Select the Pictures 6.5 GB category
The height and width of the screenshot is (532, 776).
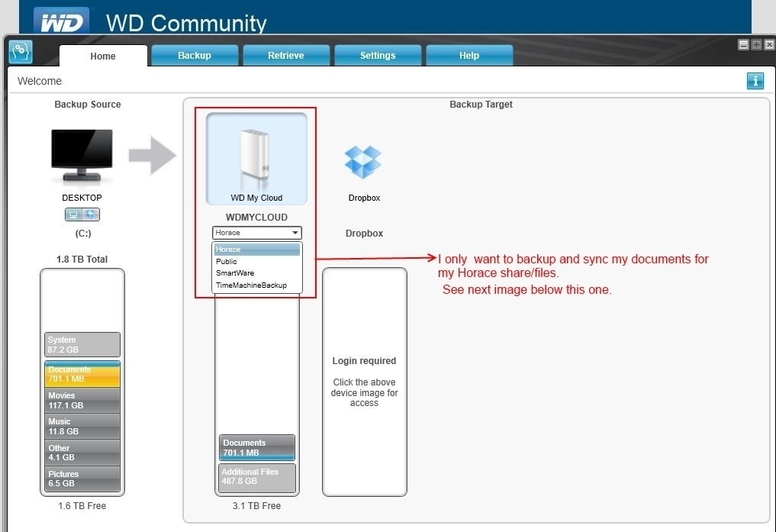[82, 479]
